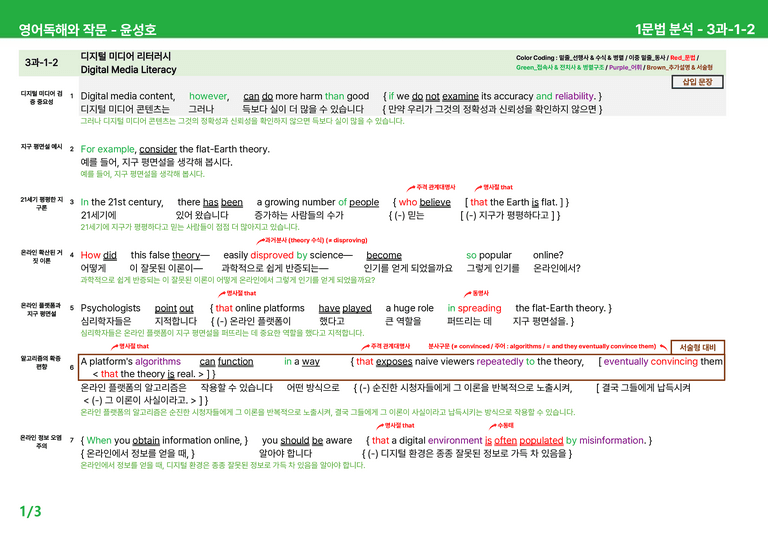
Task: Click the red arrow beside 분사구문 annotation in sentence 6
Action: click(x=663, y=347)
